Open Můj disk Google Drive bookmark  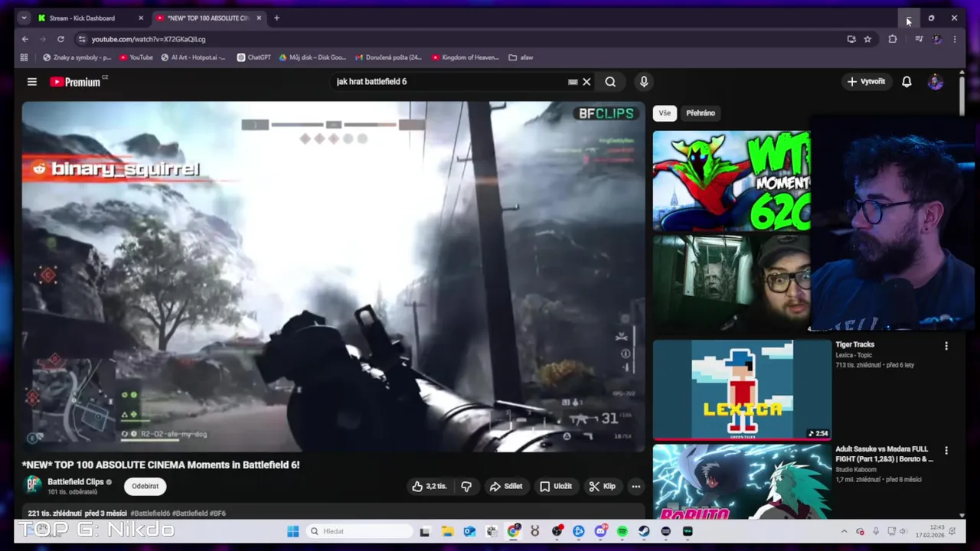tap(312, 57)
